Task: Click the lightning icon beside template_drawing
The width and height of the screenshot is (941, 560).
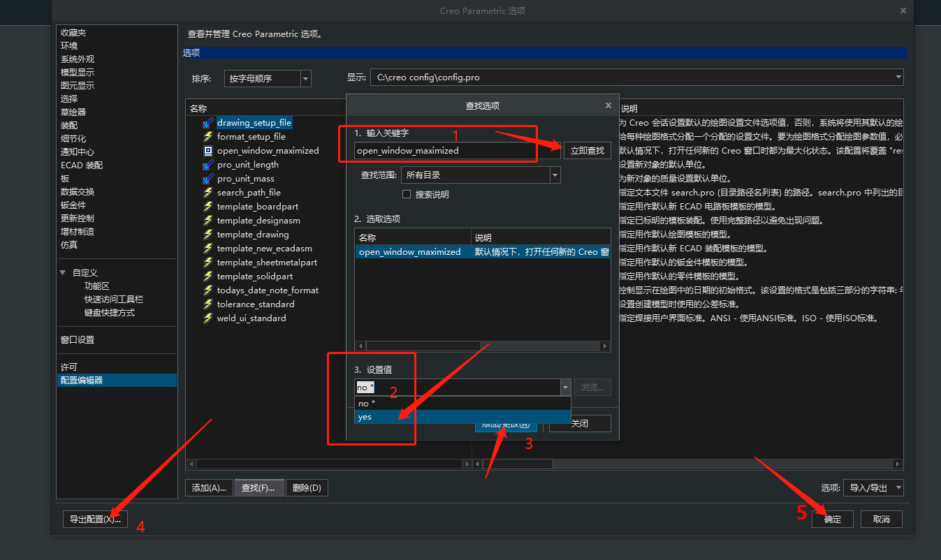Action: 207,235
